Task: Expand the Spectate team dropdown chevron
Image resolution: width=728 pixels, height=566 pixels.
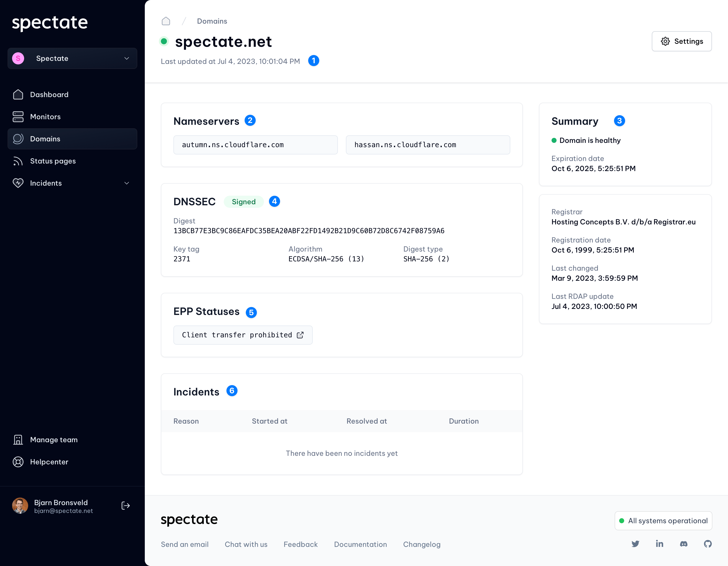Action: point(127,58)
